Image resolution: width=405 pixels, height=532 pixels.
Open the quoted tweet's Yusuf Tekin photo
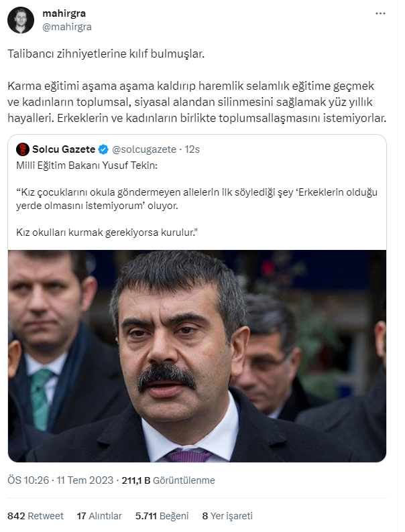coord(197,356)
